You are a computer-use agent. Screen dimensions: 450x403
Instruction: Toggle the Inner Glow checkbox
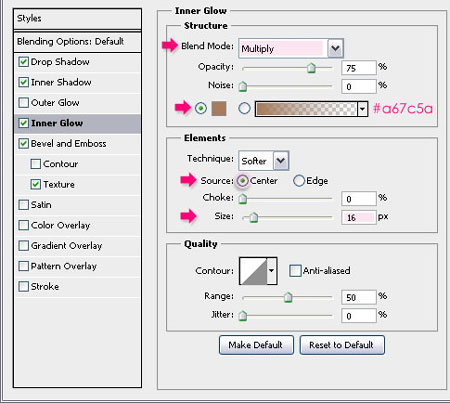(x=23, y=123)
